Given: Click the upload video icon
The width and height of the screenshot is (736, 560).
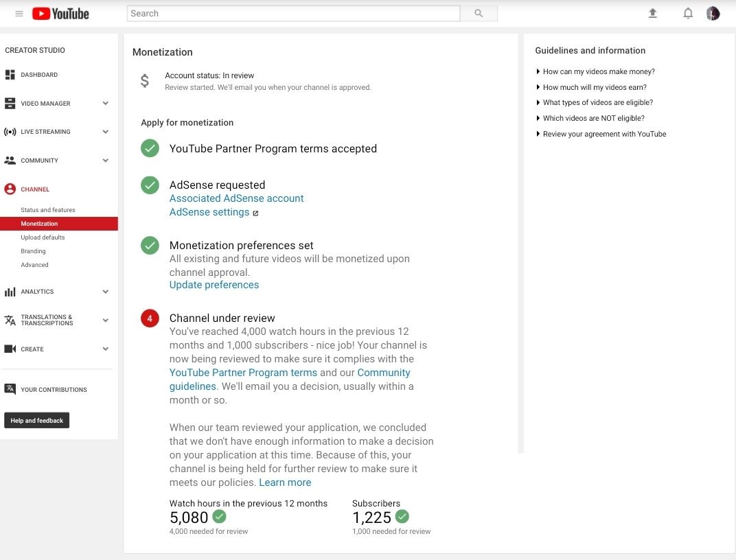Looking at the screenshot, I should (652, 13).
